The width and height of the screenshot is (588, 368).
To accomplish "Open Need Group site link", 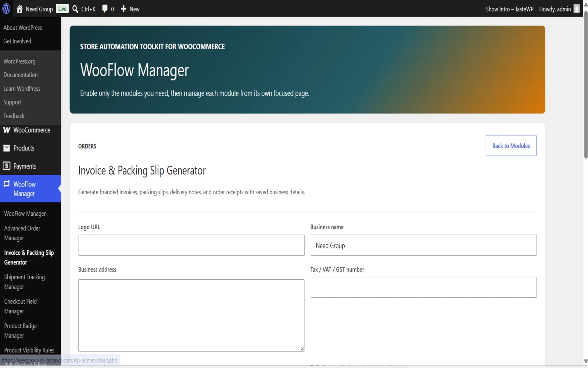I will (x=39, y=9).
